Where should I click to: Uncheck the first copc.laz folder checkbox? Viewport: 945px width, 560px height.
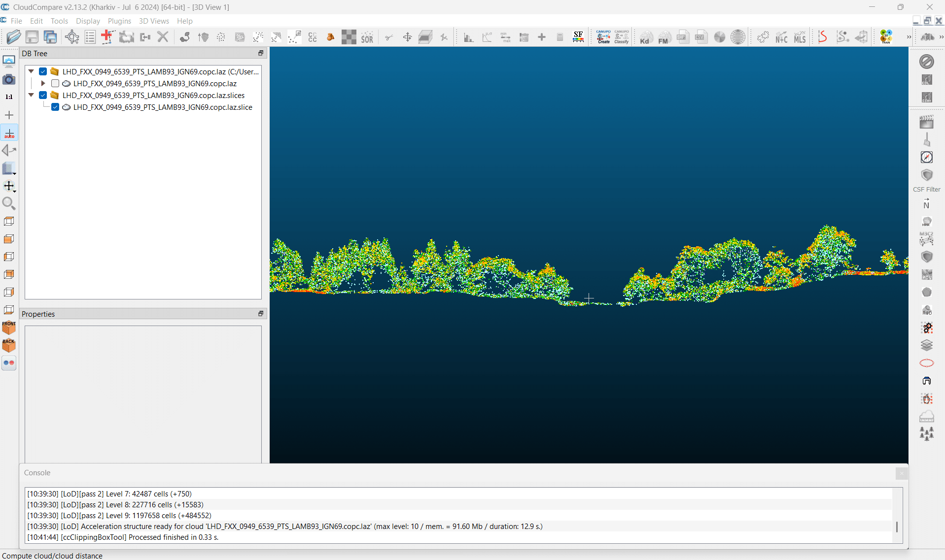tap(43, 71)
